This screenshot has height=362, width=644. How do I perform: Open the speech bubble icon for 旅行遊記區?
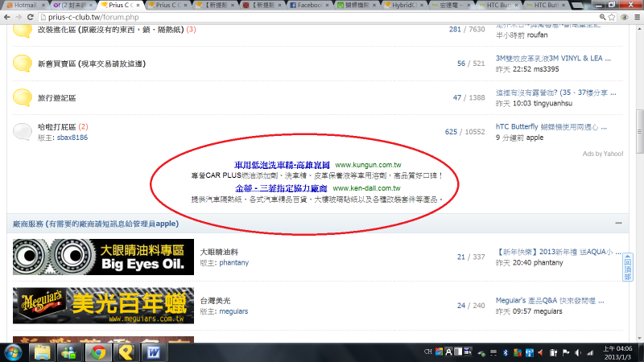(23, 97)
